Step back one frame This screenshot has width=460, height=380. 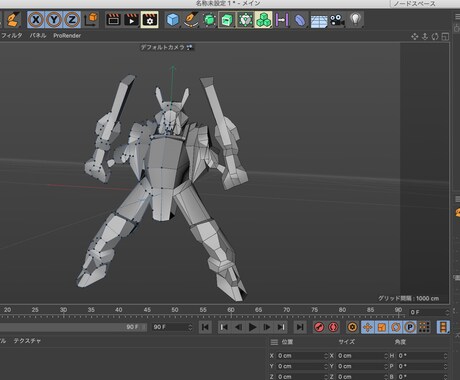point(238,327)
